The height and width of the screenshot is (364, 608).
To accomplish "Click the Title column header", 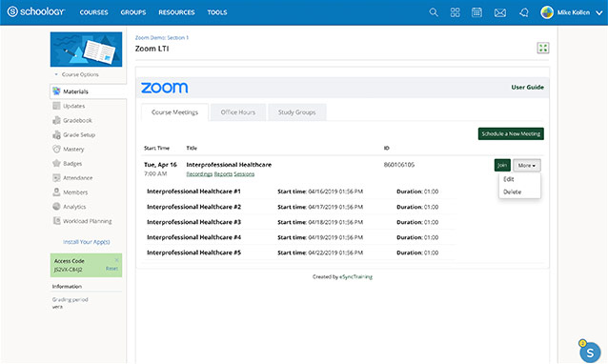I will tap(192, 148).
